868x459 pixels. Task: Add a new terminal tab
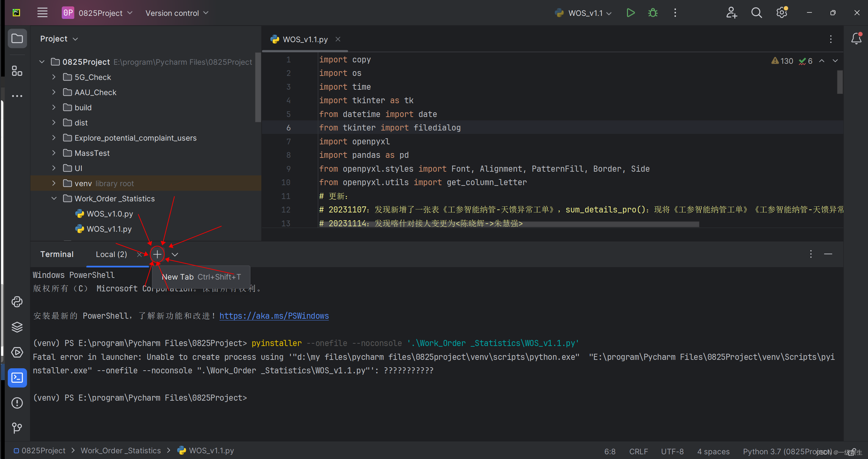[157, 254]
